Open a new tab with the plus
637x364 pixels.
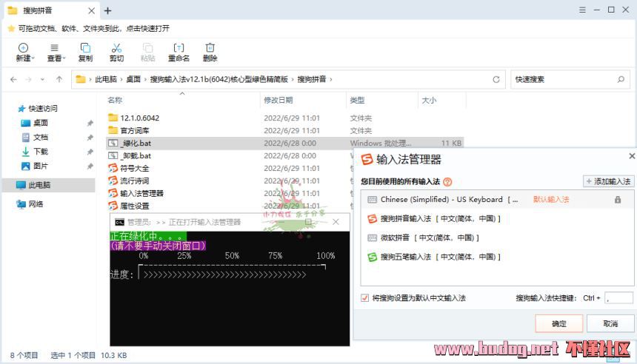tap(107, 11)
